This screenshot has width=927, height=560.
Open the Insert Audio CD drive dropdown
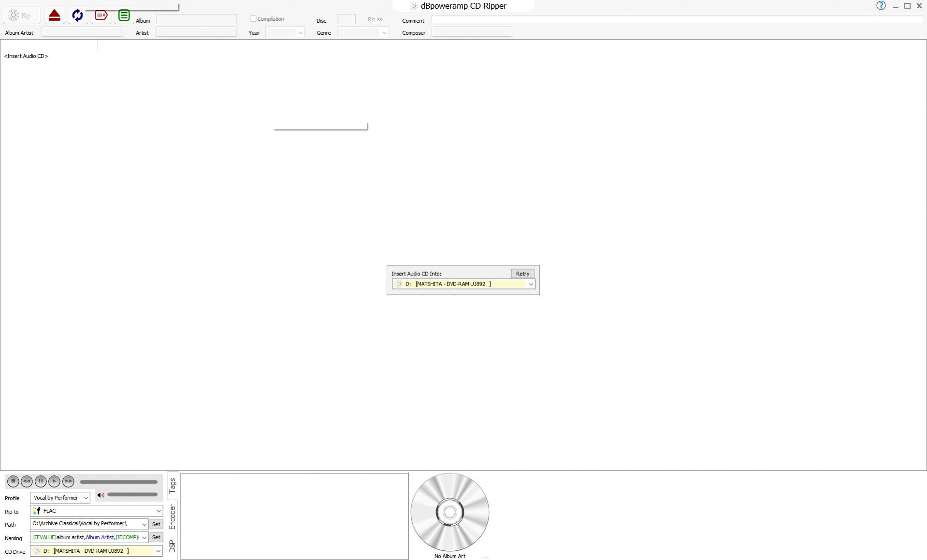(x=530, y=284)
